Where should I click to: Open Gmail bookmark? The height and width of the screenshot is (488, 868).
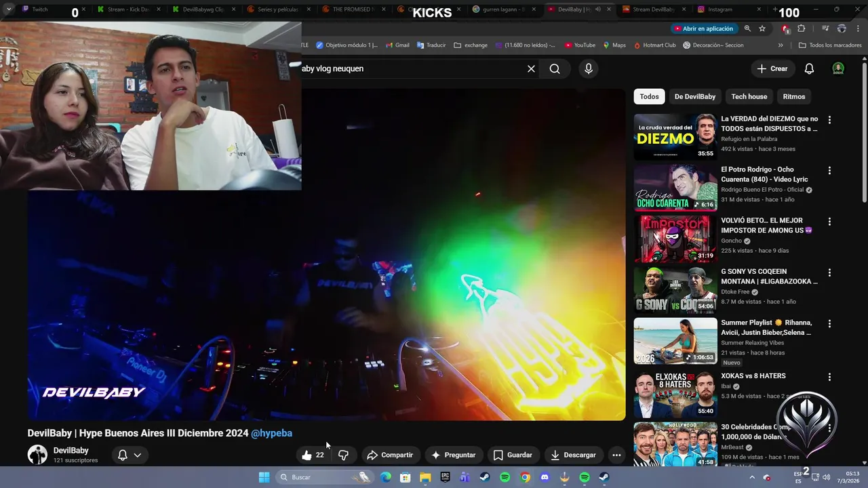(397, 45)
